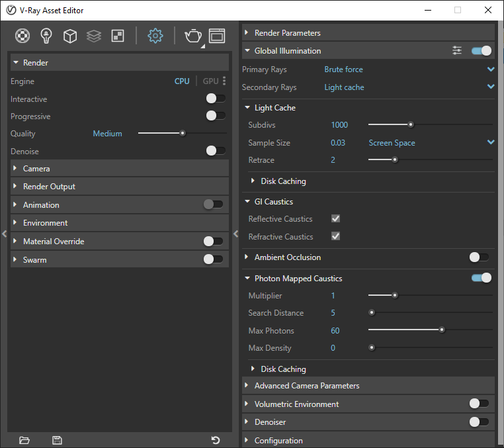The height and width of the screenshot is (448, 504).
Task: Open the Primary Rays dropdown
Action: coord(409,69)
